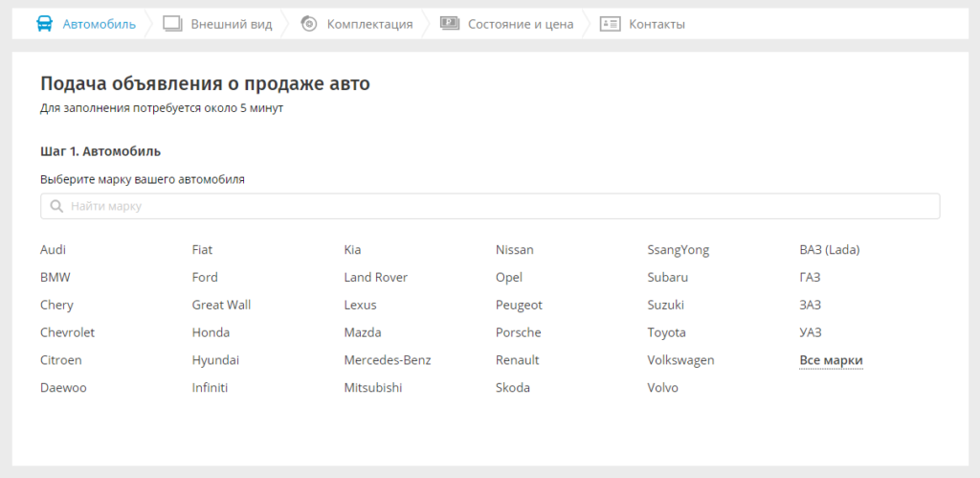Click the Состояние и цена price icon
980x478 pixels.
coord(450,24)
